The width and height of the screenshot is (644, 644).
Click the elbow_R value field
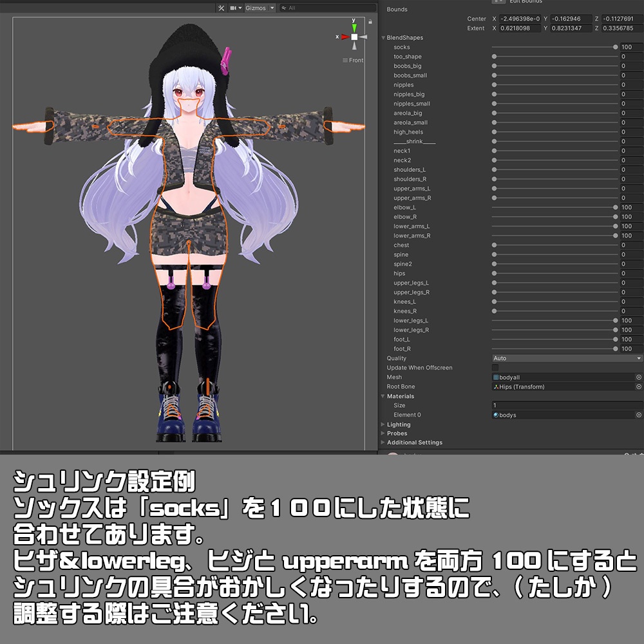click(x=632, y=217)
